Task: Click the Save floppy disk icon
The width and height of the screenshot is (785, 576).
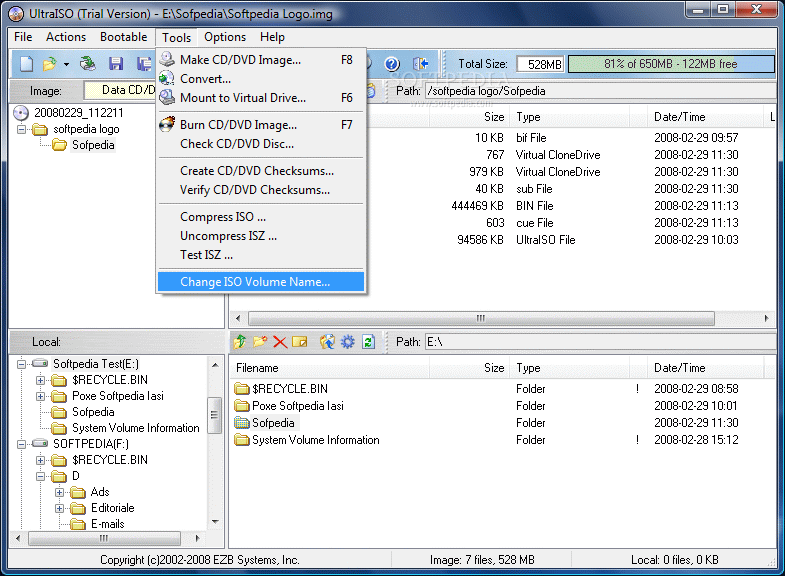Action: click(116, 64)
